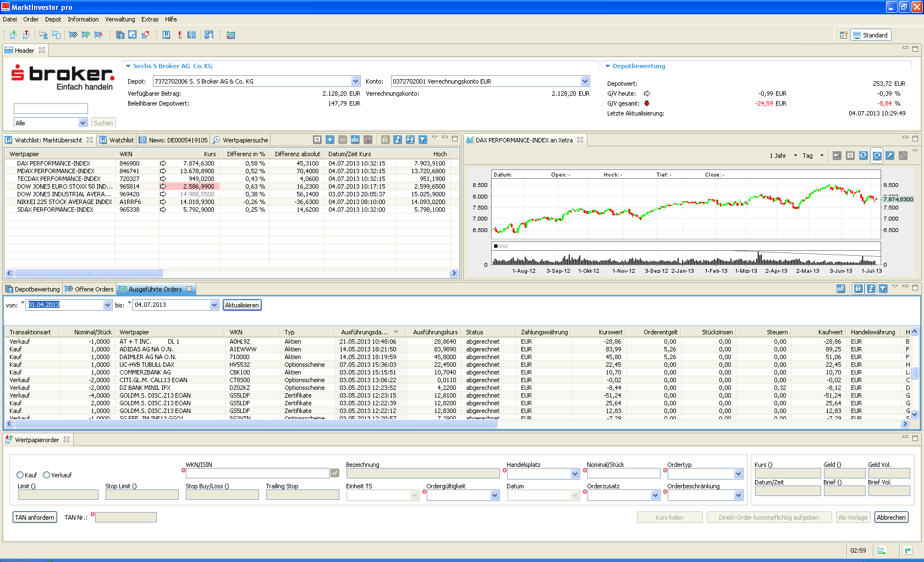Open the bis date dropdown
The width and height of the screenshot is (924, 562).
click(x=214, y=305)
